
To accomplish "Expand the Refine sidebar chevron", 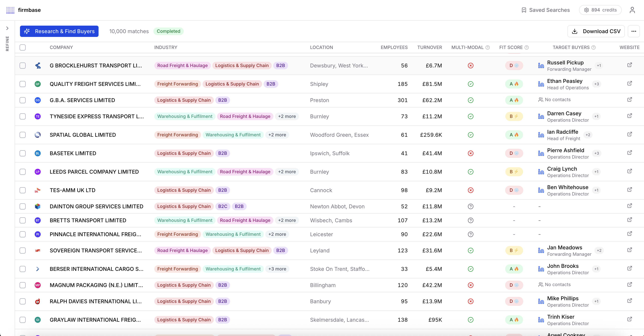I will (7, 28).
